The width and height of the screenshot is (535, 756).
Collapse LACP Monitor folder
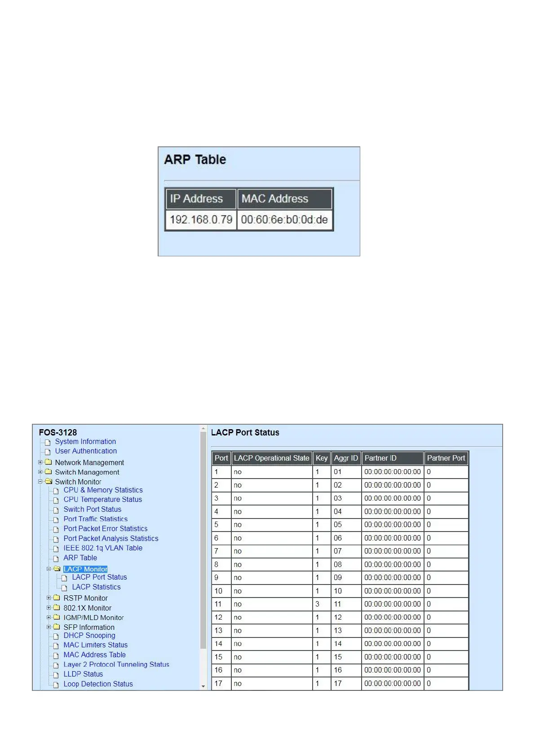[49, 569]
